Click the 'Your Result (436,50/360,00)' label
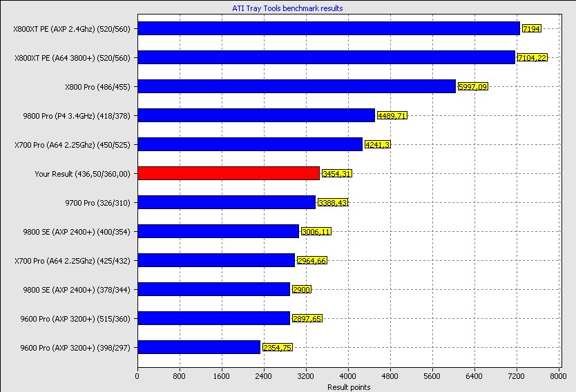The width and height of the screenshot is (576, 392). (x=82, y=174)
